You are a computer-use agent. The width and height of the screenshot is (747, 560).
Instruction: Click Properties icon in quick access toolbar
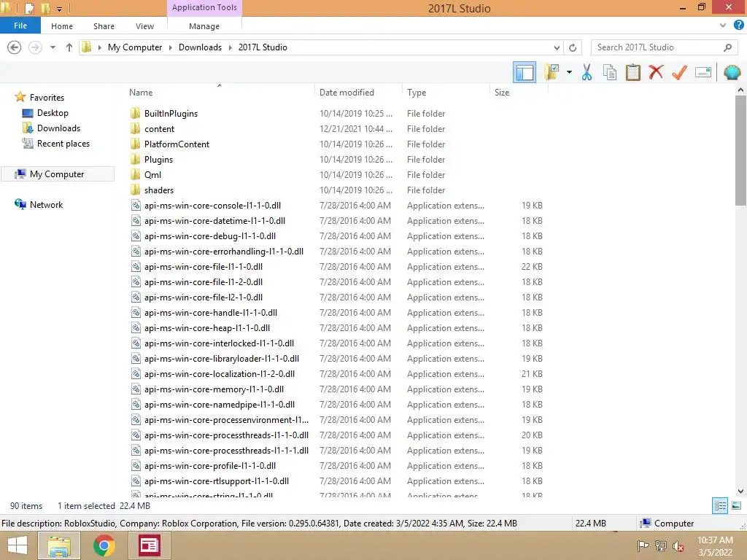pyautogui.click(x=29, y=8)
